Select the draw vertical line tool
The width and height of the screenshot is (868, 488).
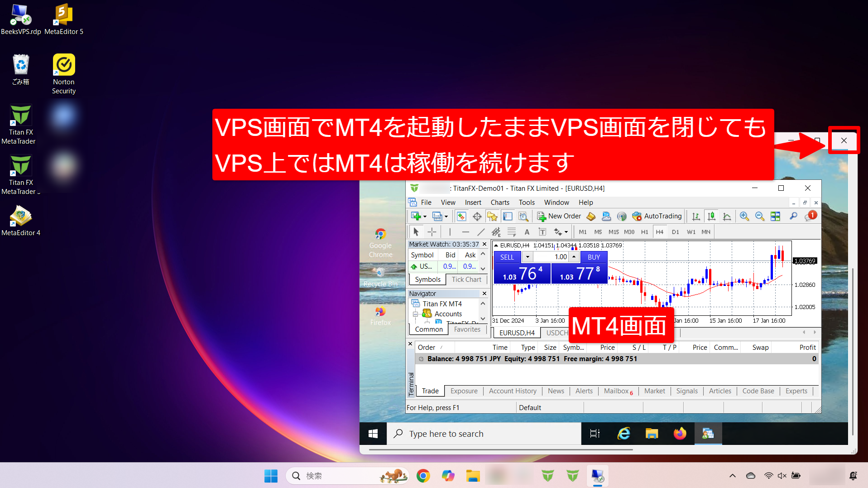pos(450,232)
